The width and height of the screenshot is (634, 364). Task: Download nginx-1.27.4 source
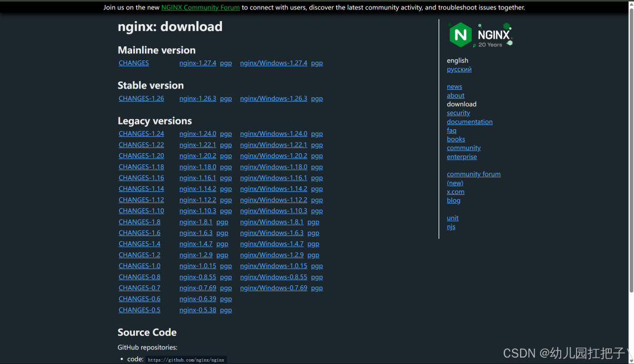point(198,63)
